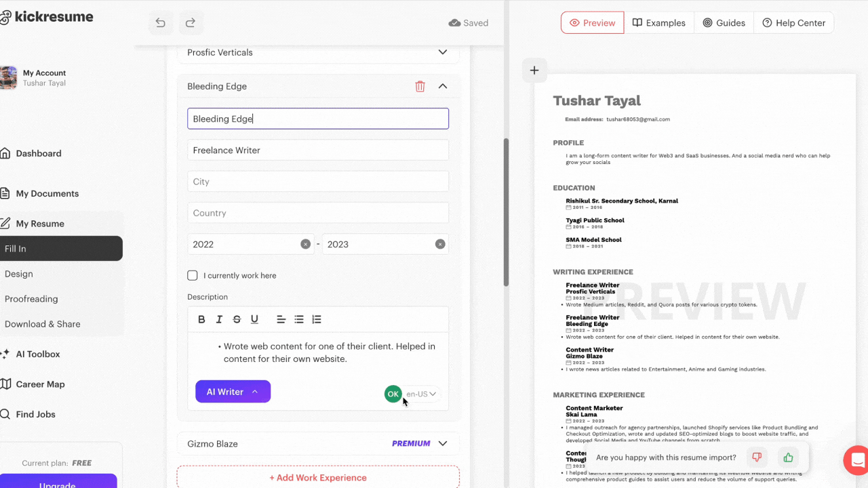This screenshot has width=868, height=488.
Task: Insert a numbered list in Description
Action: coord(317,319)
